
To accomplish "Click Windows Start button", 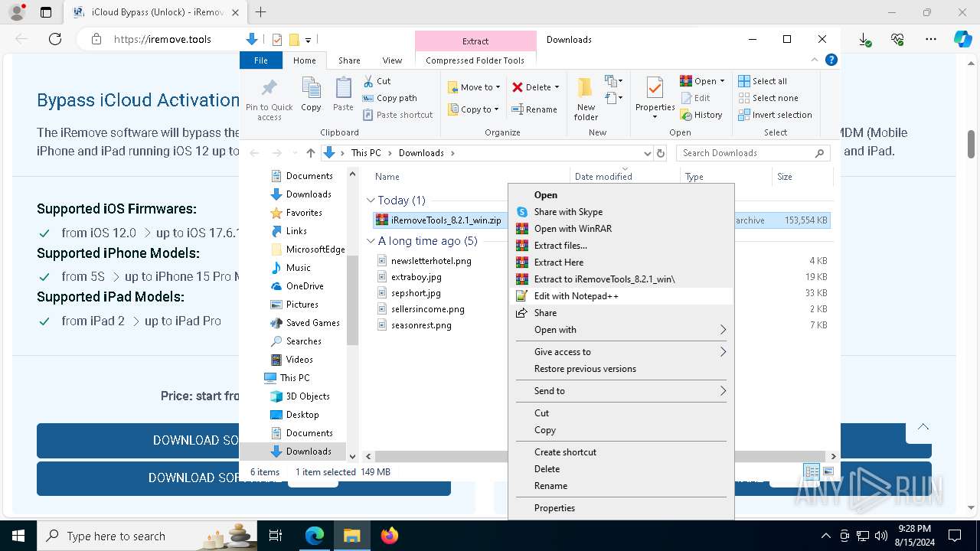I will tap(18, 536).
